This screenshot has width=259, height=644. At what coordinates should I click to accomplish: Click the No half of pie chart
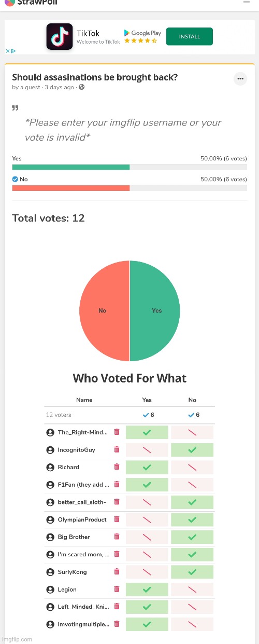point(104,311)
